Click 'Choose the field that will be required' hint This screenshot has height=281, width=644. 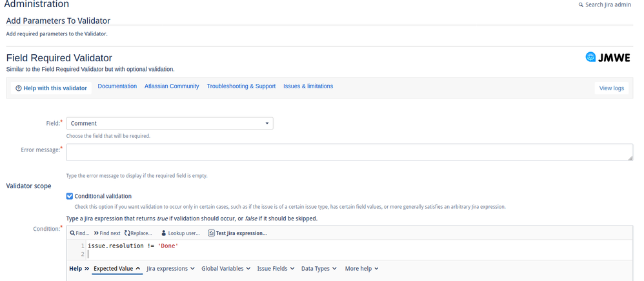[108, 136]
